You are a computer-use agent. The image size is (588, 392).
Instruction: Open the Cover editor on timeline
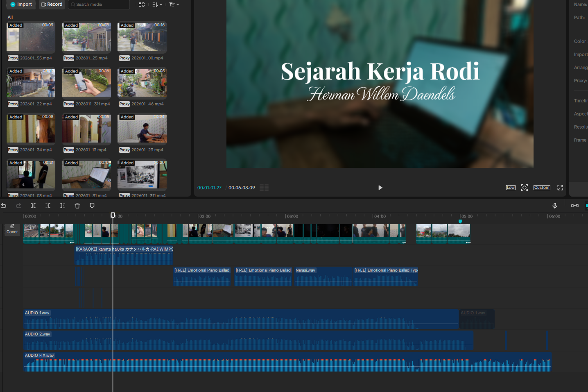tap(12, 229)
